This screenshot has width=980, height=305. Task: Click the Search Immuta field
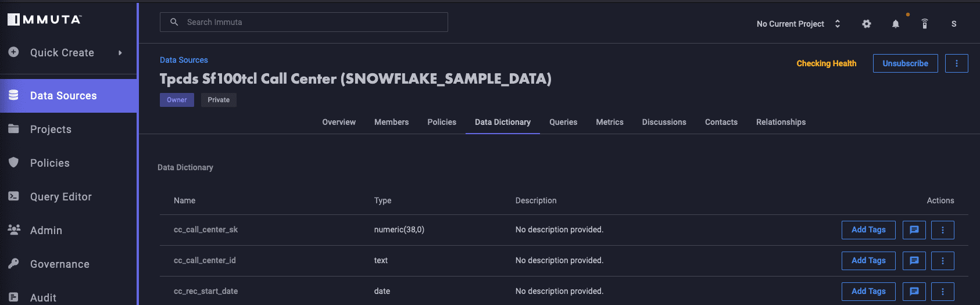pos(303,22)
